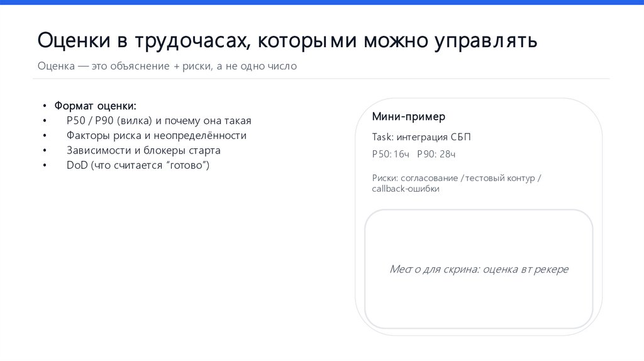Click the "DoD (что считается готово)" line

(x=137, y=165)
